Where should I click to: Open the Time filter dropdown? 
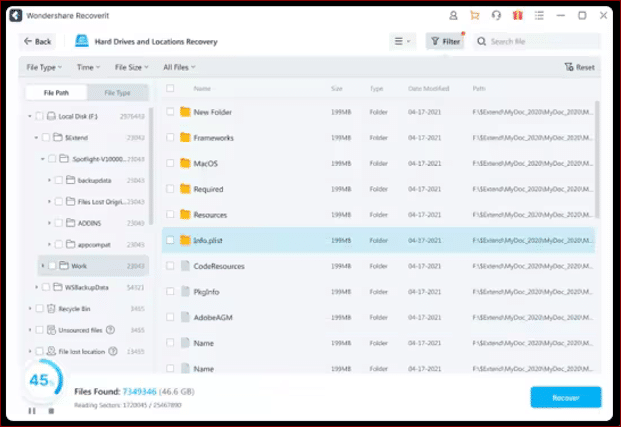pyautogui.click(x=88, y=67)
